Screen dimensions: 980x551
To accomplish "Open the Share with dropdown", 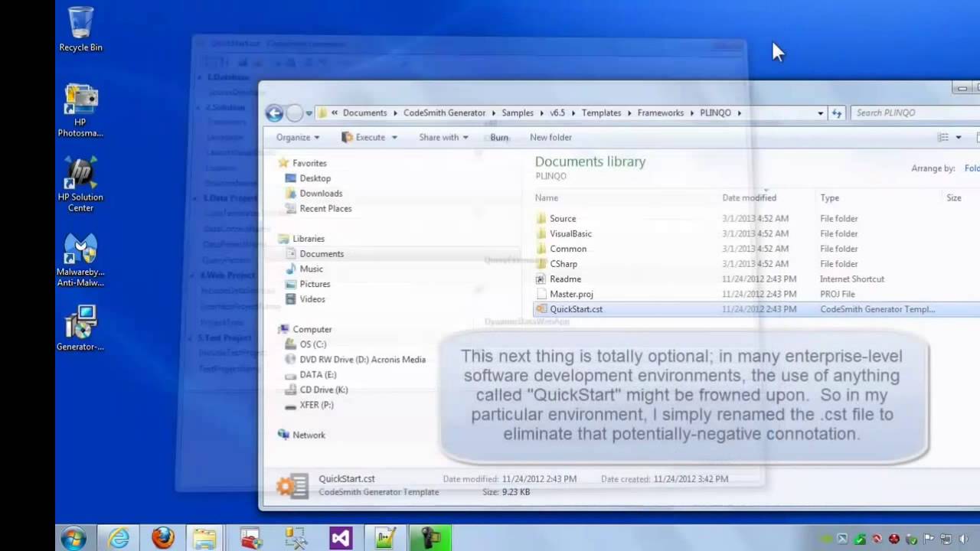I will (443, 138).
